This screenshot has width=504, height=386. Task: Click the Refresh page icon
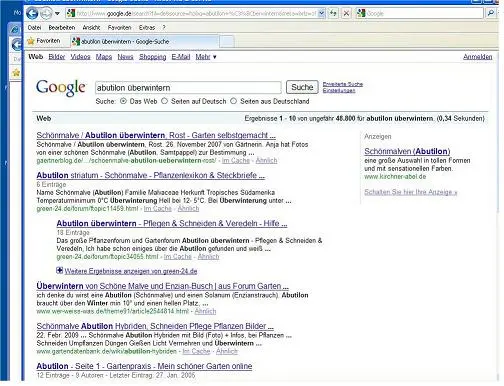tap(333, 14)
